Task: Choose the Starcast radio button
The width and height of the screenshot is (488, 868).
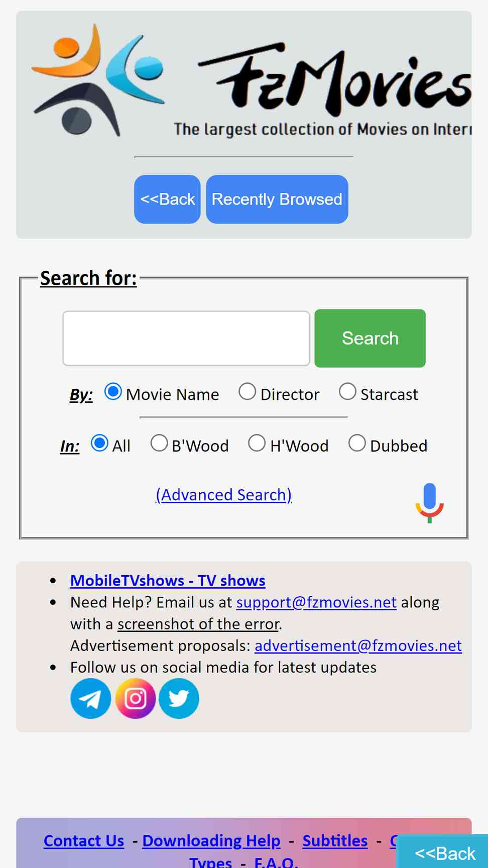Action: (x=347, y=392)
